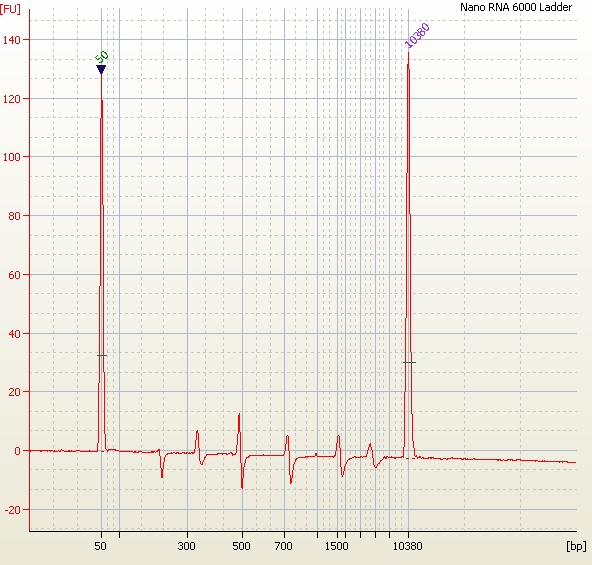Click the 50 tick on x-axis
The width and height of the screenshot is (592, 565).
click(x=100, y=546)
